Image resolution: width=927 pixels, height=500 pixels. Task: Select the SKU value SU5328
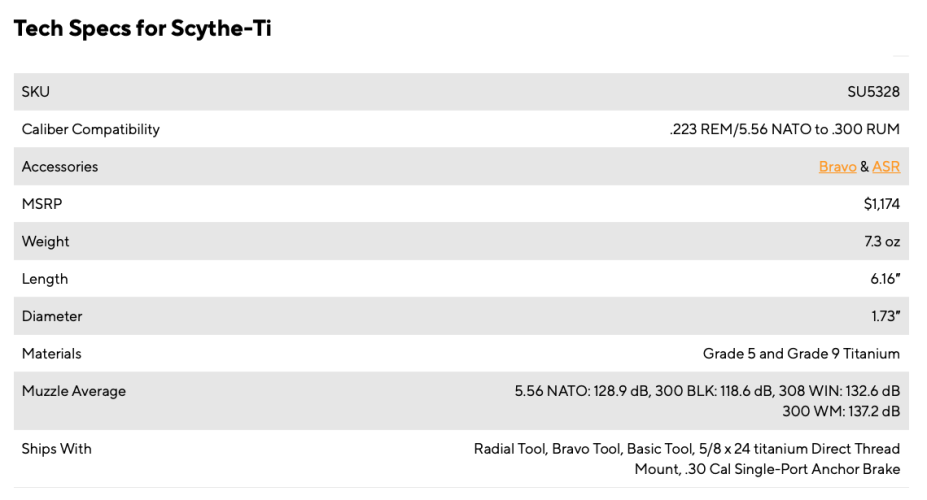pos(873,92)
